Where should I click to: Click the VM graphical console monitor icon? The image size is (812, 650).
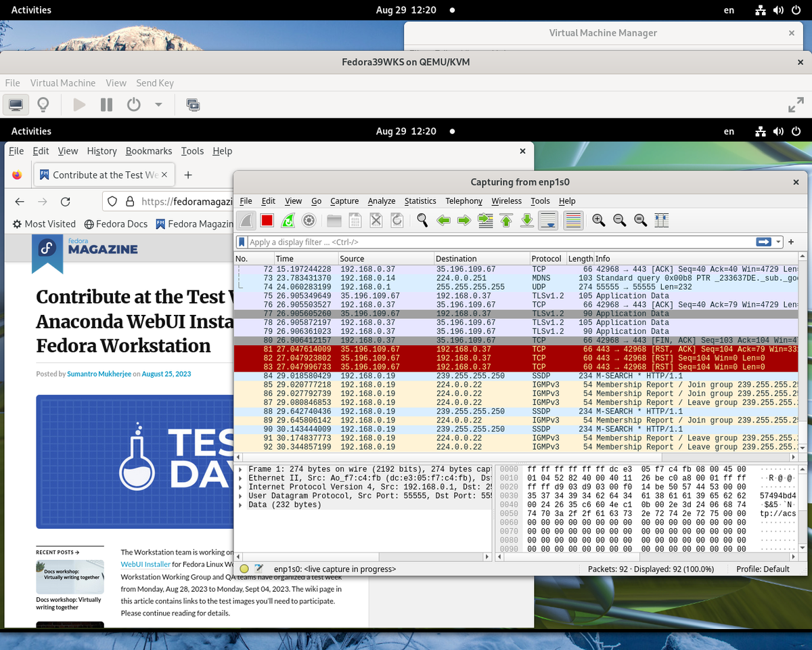(x=16, y=105)
